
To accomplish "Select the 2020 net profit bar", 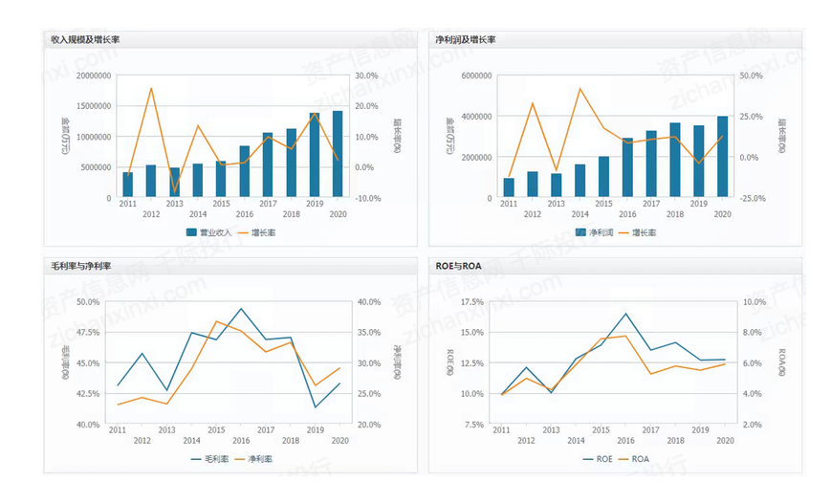I will click(722, 158).
